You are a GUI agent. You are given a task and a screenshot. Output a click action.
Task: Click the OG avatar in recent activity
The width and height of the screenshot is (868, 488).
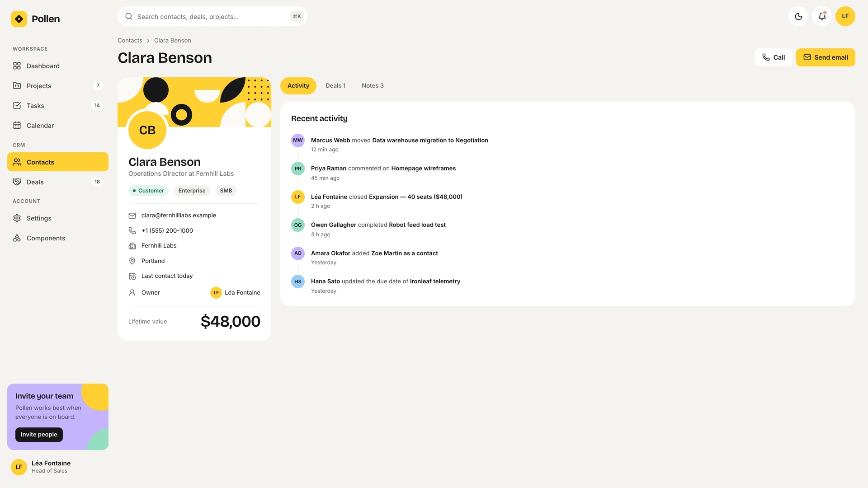298,225
